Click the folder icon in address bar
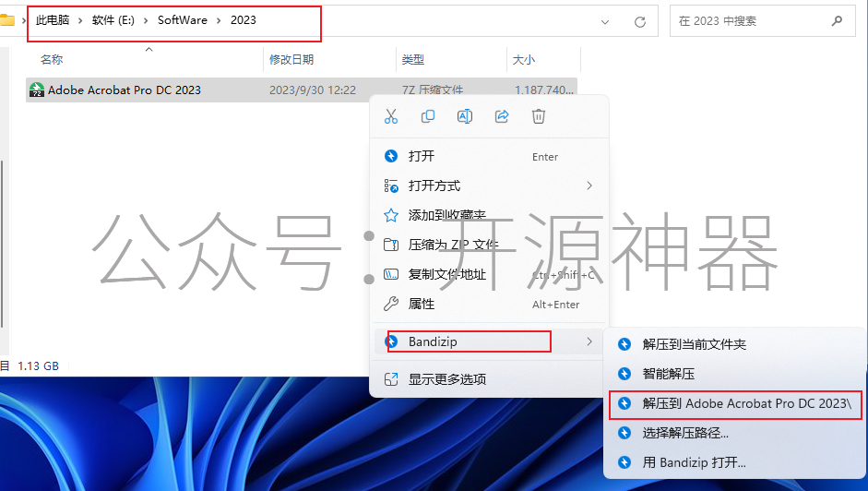Screen dimensions: 868x491 coord(7,20)
